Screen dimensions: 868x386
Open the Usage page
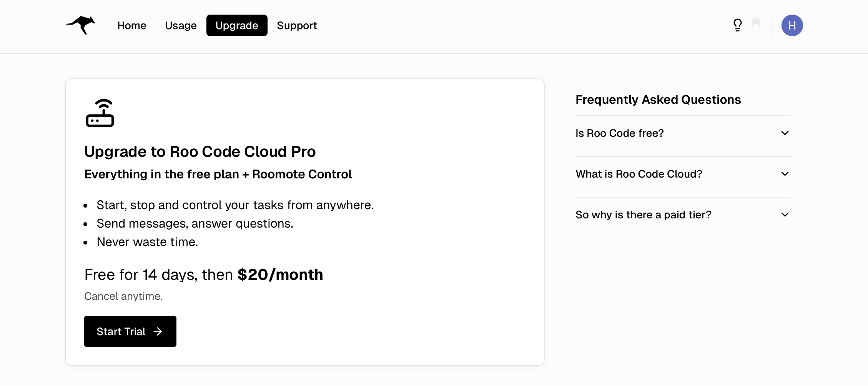coord(181,25)
